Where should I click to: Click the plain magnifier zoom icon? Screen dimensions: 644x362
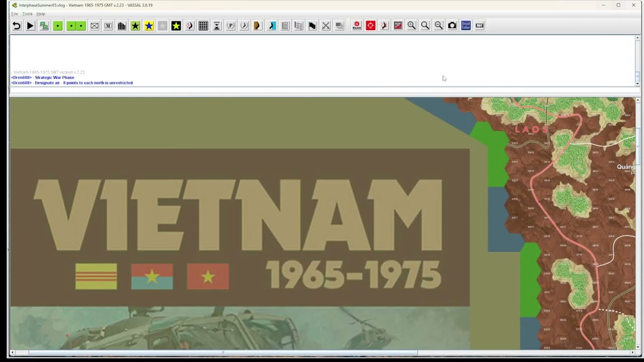425,26
